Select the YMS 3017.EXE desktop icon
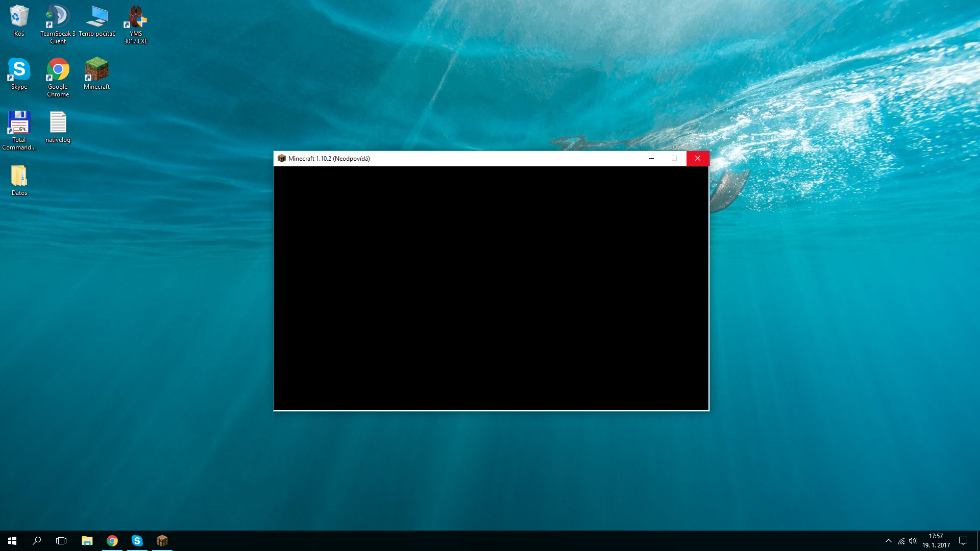 click(136, 24)
